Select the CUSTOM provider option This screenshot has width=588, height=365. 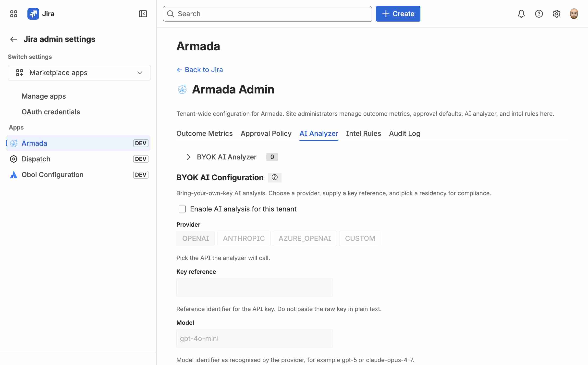(360, 238)
